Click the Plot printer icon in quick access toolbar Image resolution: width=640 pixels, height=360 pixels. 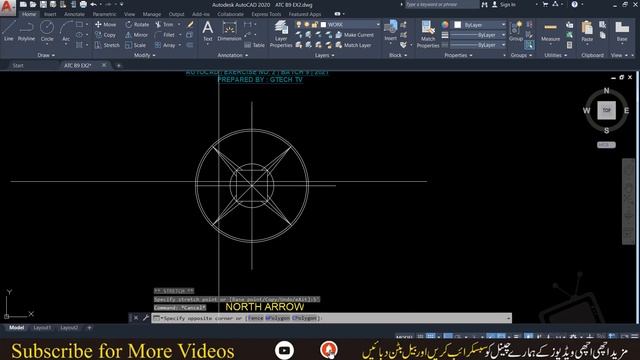[x=83, y=4]
